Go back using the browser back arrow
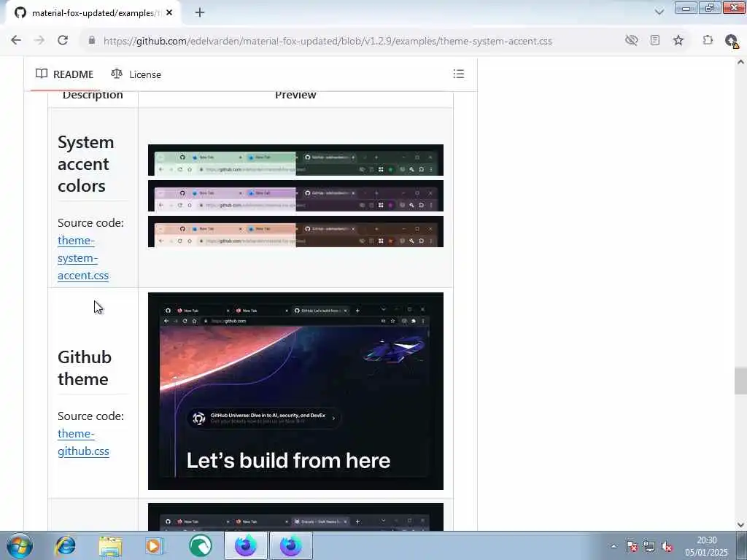The width and height of the screenshot is (747, 560). coord(16,41)
